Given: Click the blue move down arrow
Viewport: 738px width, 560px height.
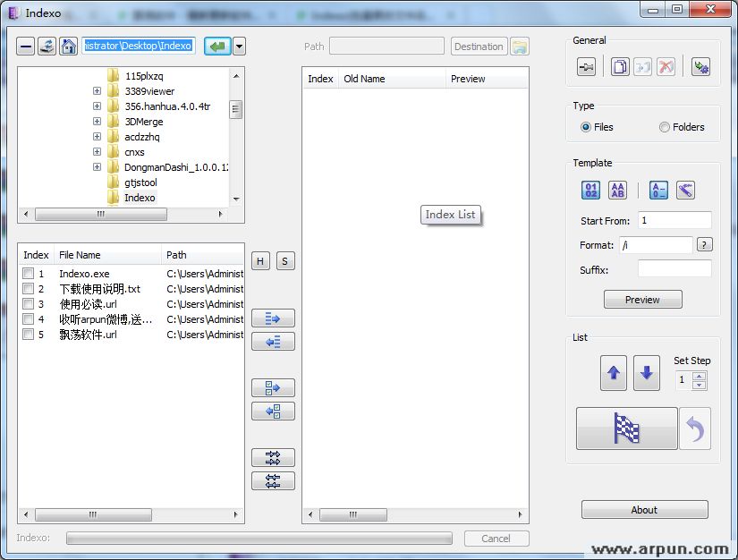Looking at the screenshot, I should point(647,373).
